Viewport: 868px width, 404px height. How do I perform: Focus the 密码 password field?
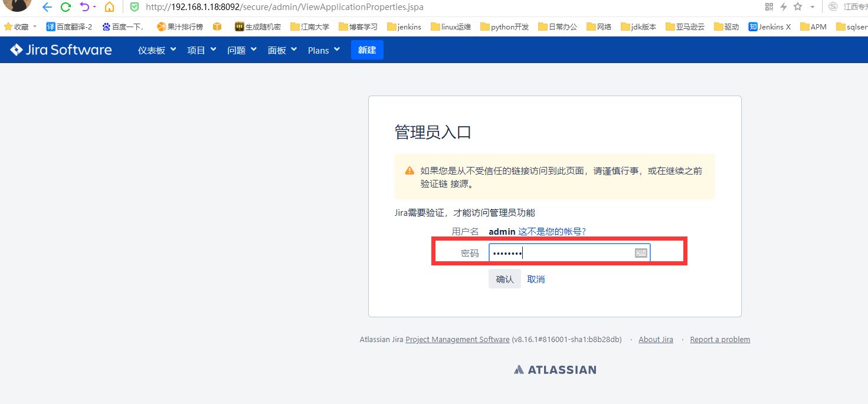569,253
